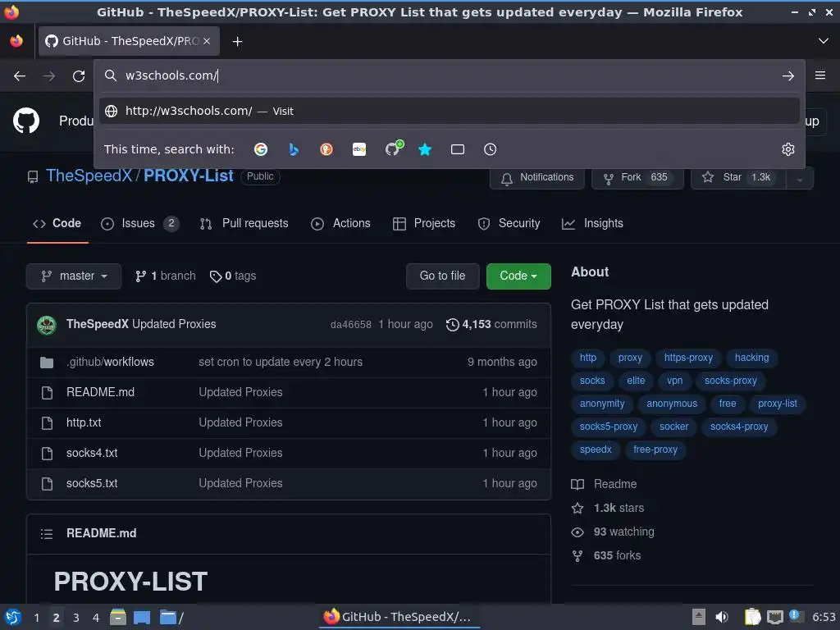The height and width of the screenshot is (630, 840).
Task: View the 0 tags link
Action: tap(232, 276)
